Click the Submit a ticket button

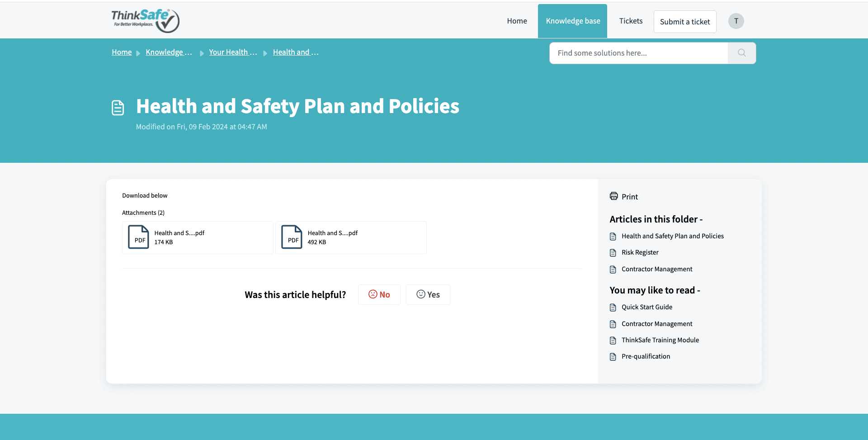[x=684, y=21]
